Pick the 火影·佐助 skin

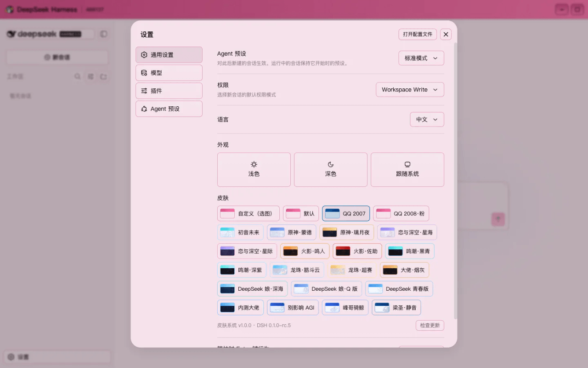coord(357,251)
